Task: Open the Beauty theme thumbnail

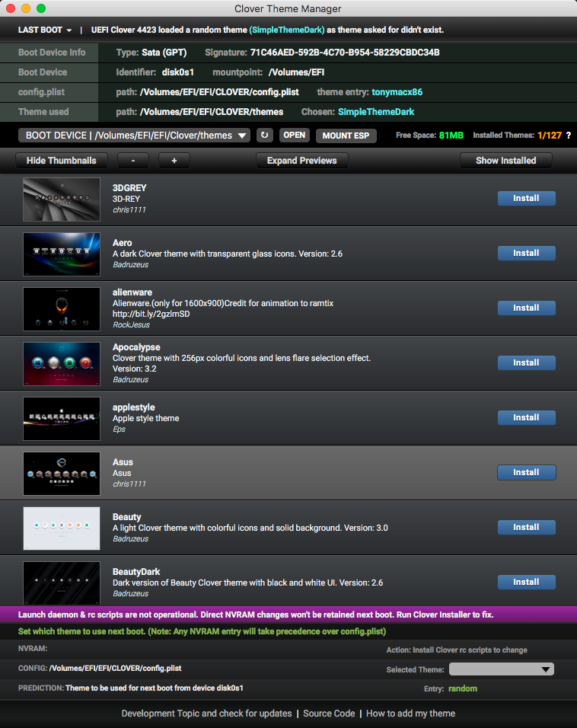Action: [x=62, y=528]
